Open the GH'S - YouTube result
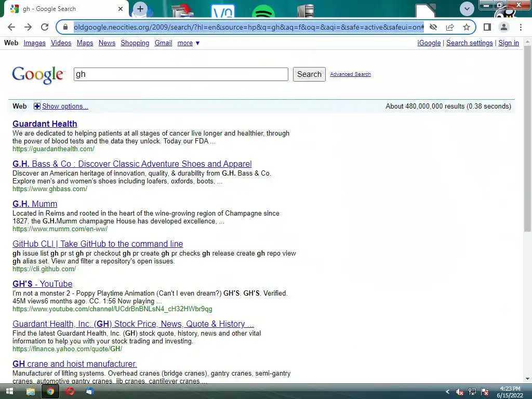The width and height of the screenshot is (532, 399). (x=43, y=284)
